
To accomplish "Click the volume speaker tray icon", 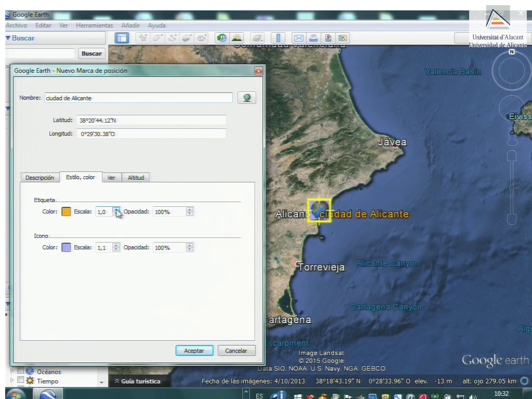I will 472,396.
